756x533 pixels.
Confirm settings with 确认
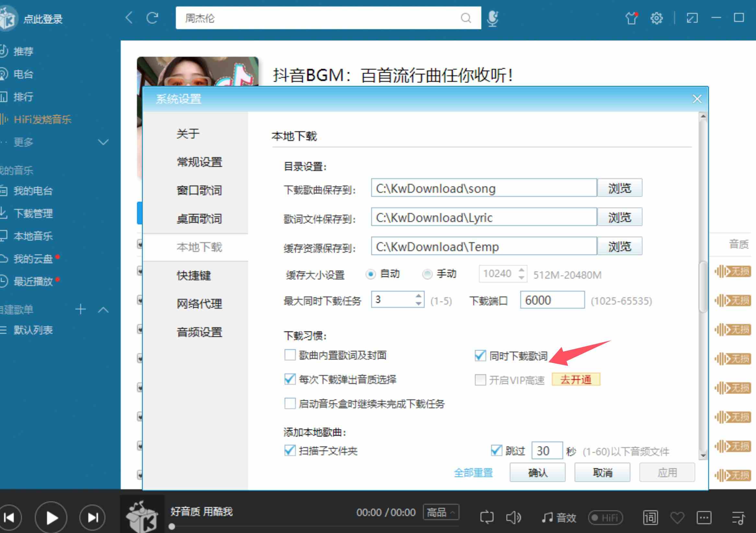point(538,472)
